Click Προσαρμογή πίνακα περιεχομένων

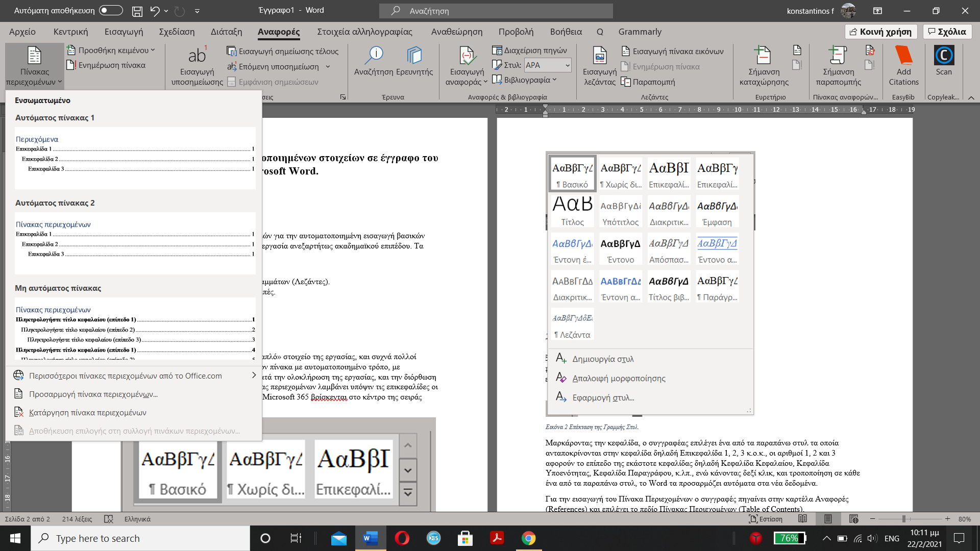pos(134,394)
